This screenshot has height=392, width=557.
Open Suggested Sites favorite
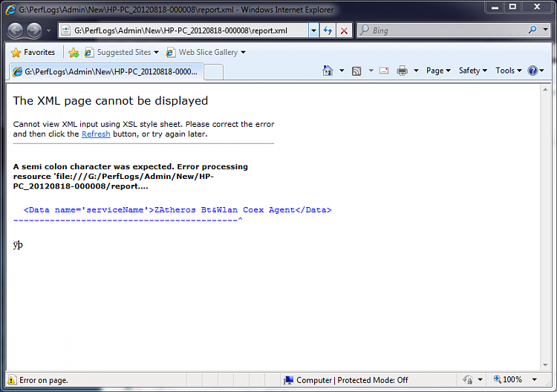[x=121, y=53]
